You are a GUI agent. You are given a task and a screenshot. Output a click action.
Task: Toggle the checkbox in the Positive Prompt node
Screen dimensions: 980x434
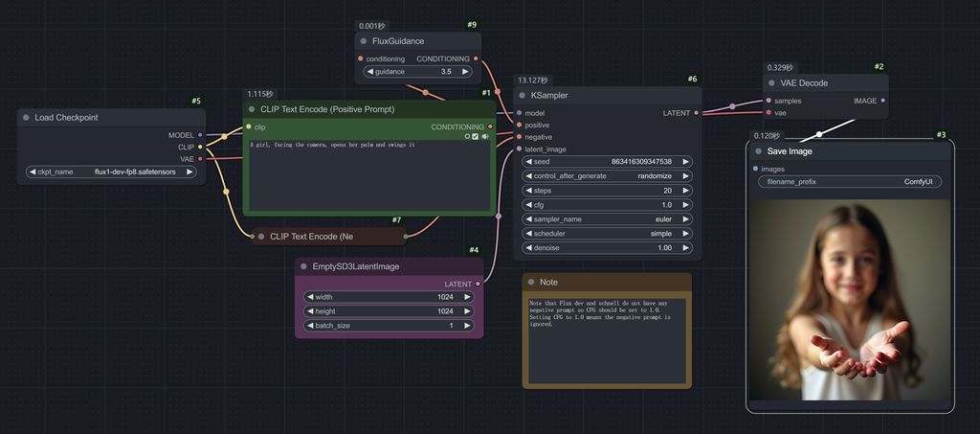(x=476, y=136)
